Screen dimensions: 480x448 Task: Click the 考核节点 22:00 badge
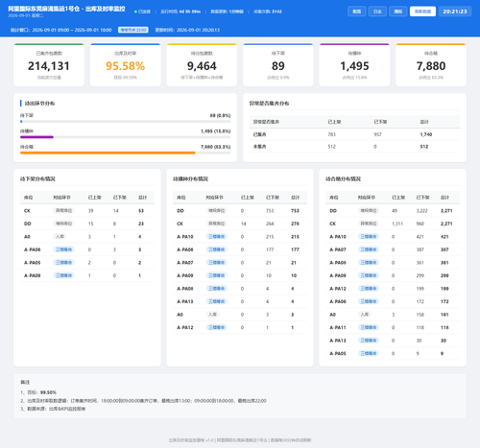tap(133, 30)
